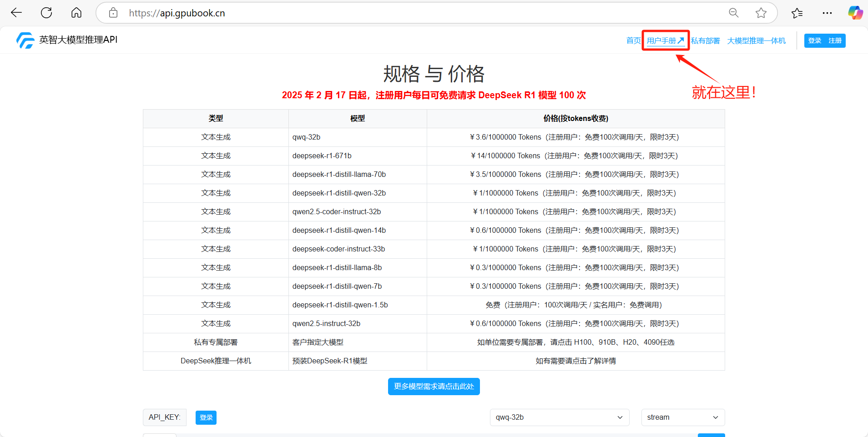Click the 英智大模型推理API logo

[x=67, y=40]
